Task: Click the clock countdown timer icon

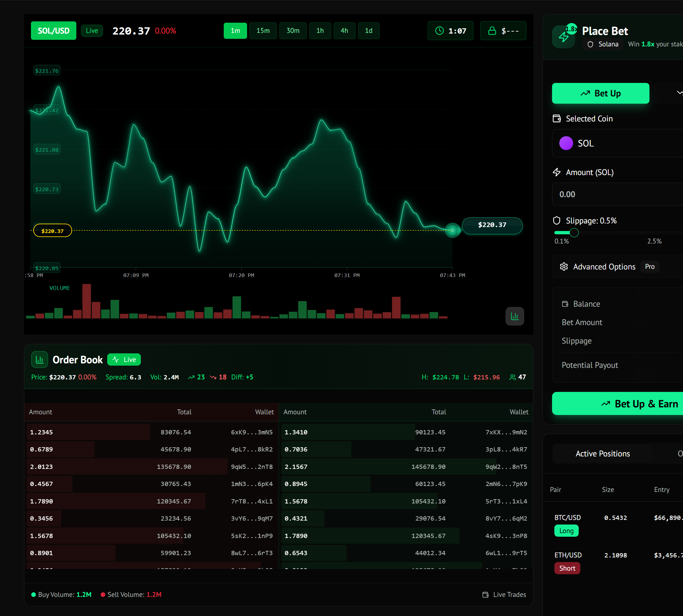Action: pyautogui.click(x=439, y=31)
